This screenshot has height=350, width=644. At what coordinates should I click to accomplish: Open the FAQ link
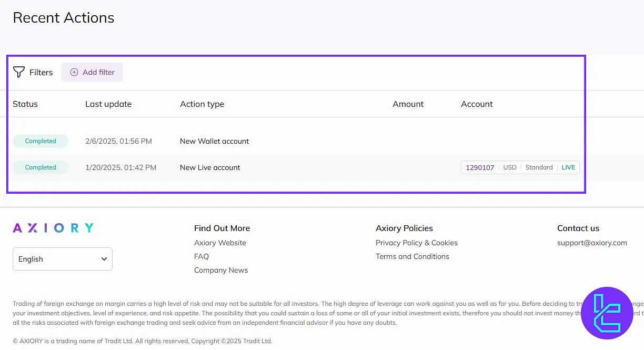click(x=202, y=256)
